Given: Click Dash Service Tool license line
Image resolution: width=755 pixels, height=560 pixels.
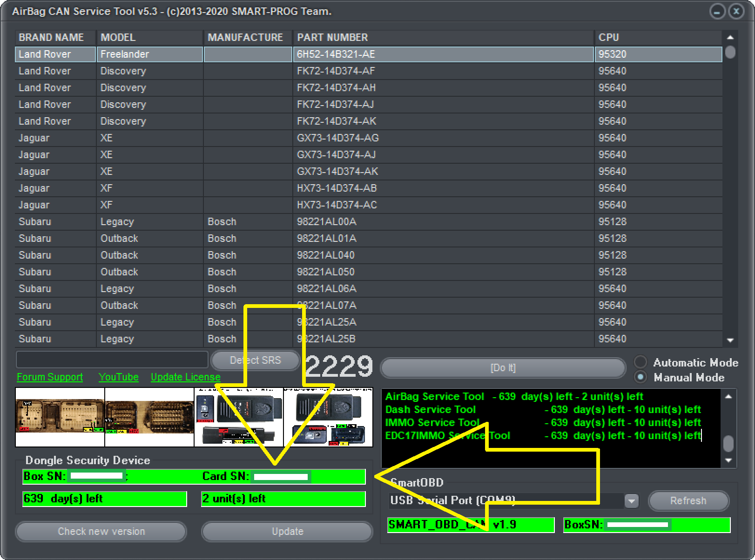Looking at the screenshot, I should [543, 409].
